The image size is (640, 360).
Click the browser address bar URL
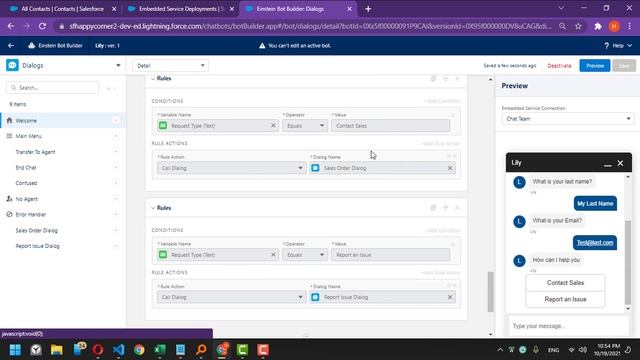pyautogui.click(x=310, y=26)
